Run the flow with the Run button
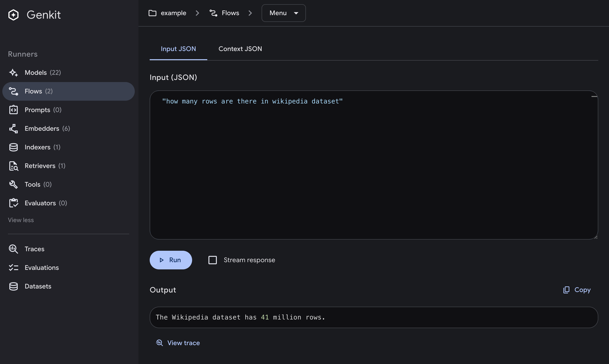 [x=171, y=260]
